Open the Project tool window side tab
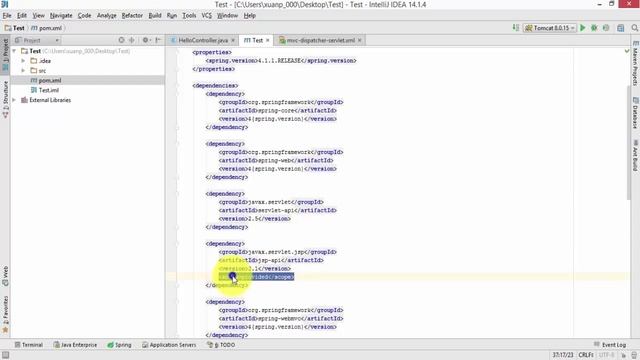Viewport: 640px width, 360px height. tap(5, 55)
